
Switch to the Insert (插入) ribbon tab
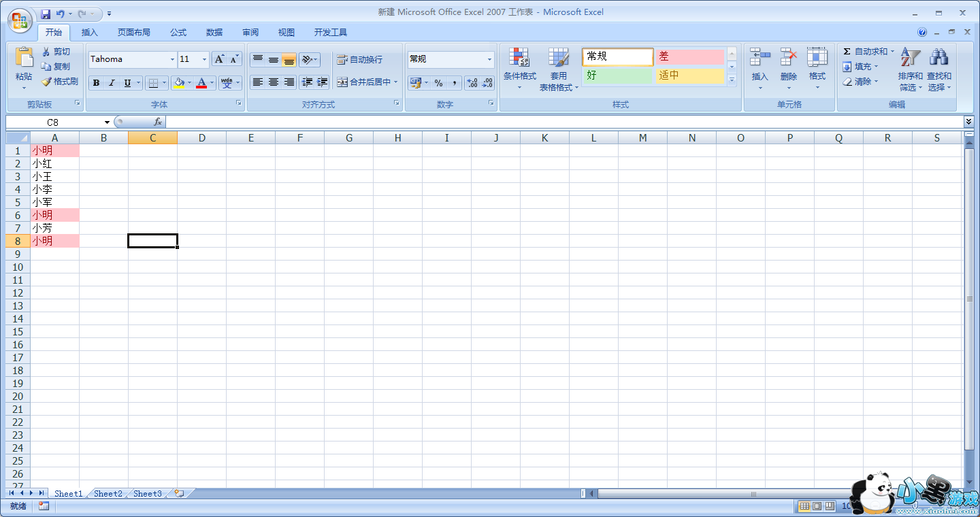click(x=90, y=32)
